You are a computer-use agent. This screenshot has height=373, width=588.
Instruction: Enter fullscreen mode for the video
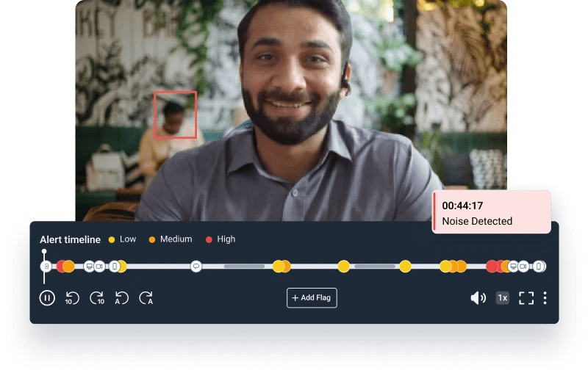526,298
